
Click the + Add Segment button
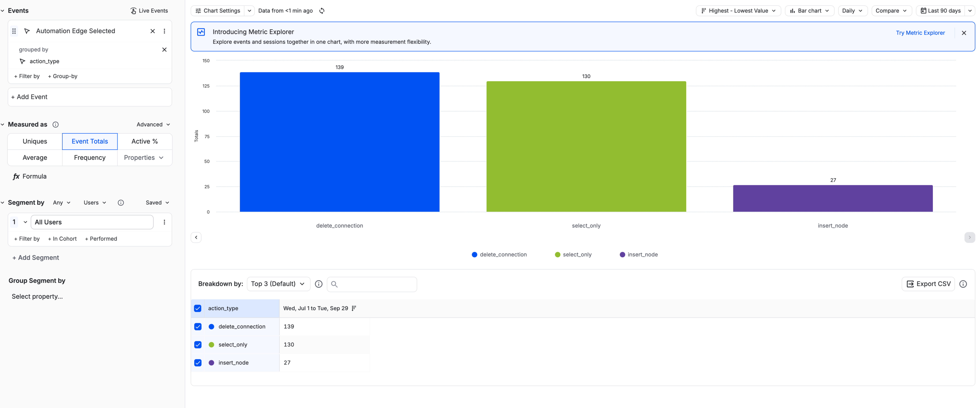(x=35, y=258)
